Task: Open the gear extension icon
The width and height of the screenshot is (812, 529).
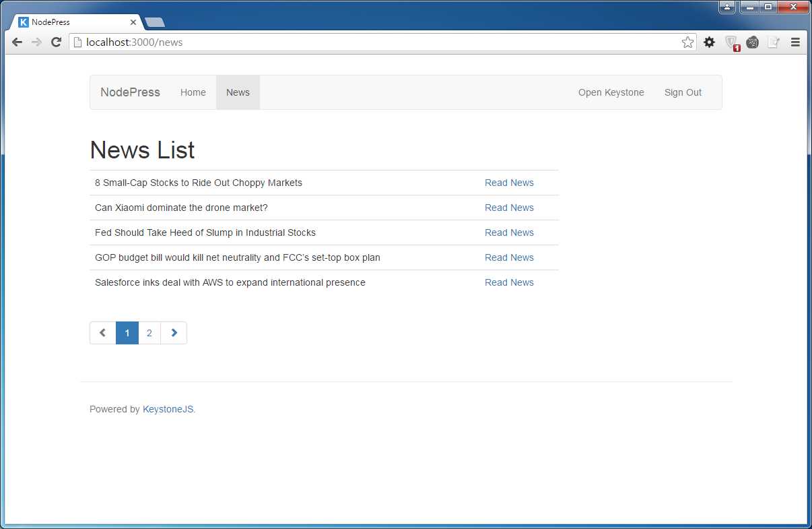Action: (x=709, y=42)
